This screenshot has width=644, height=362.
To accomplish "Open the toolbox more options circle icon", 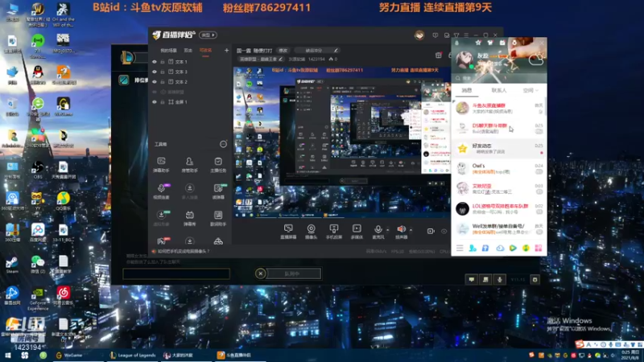I will coord(223,144).
